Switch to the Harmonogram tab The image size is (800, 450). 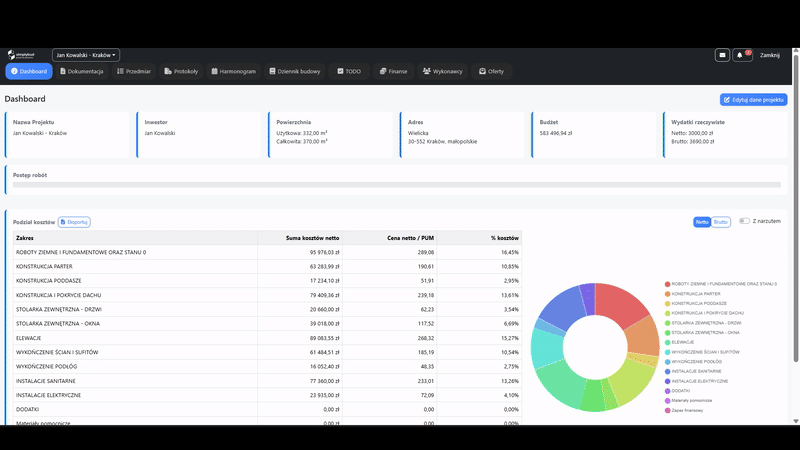click(234, 71)
